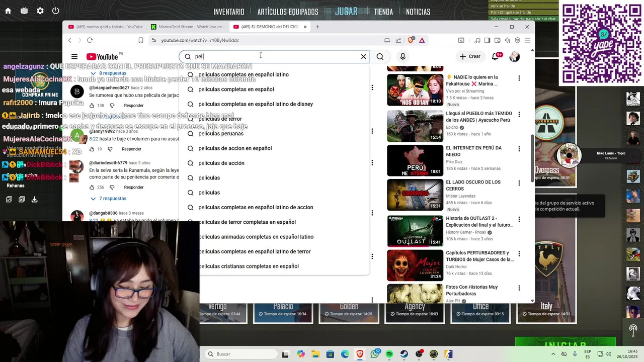This screenshot has height=362, width=644.
Task: Switch to marina gold y toledo tab
Action: coord(106,27)
